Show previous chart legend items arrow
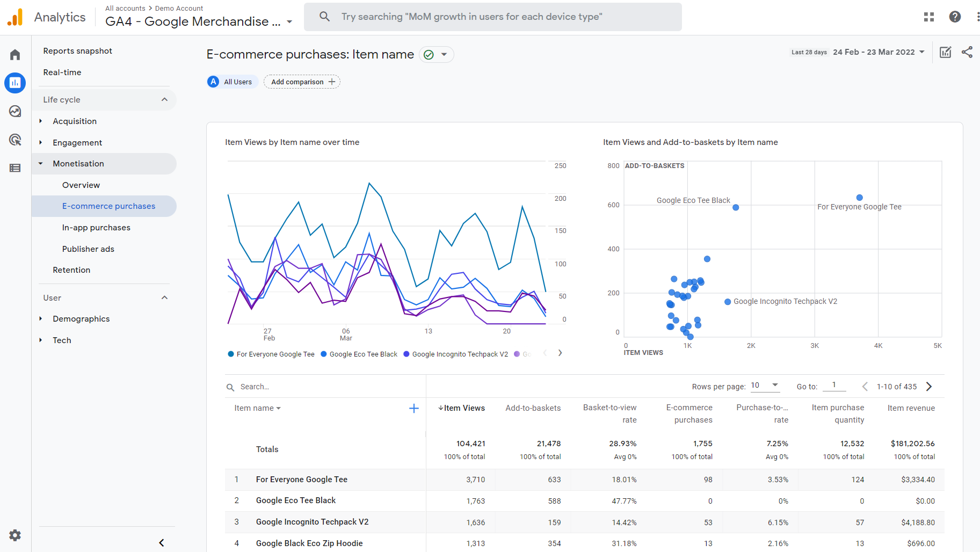This screenshot has width=980, height=552. coord(545,353)
